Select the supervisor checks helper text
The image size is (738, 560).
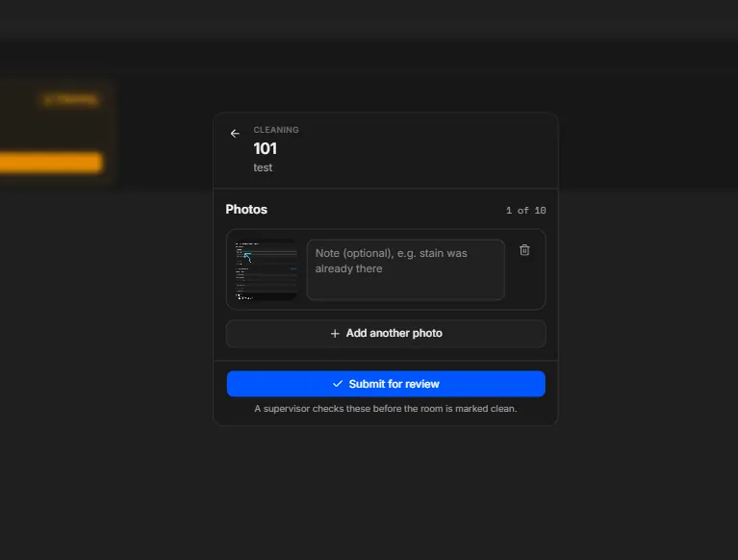point(386,409)
